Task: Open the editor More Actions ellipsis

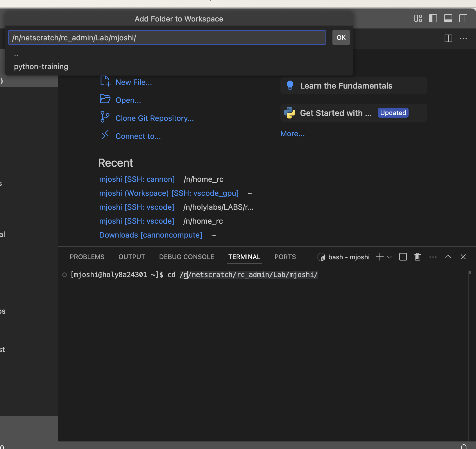Action: point(463,38)
